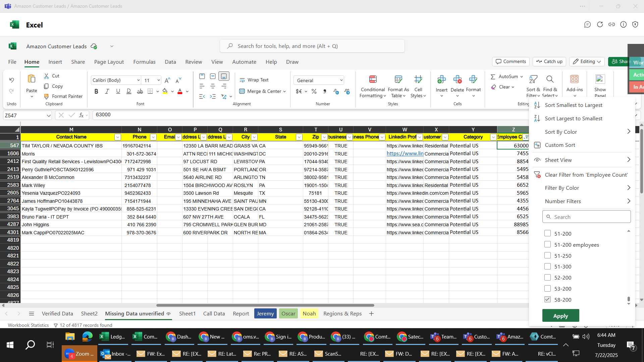Open the font name dropdown
This screenshot has height=362, width=644.
click(x=138, y=80)
